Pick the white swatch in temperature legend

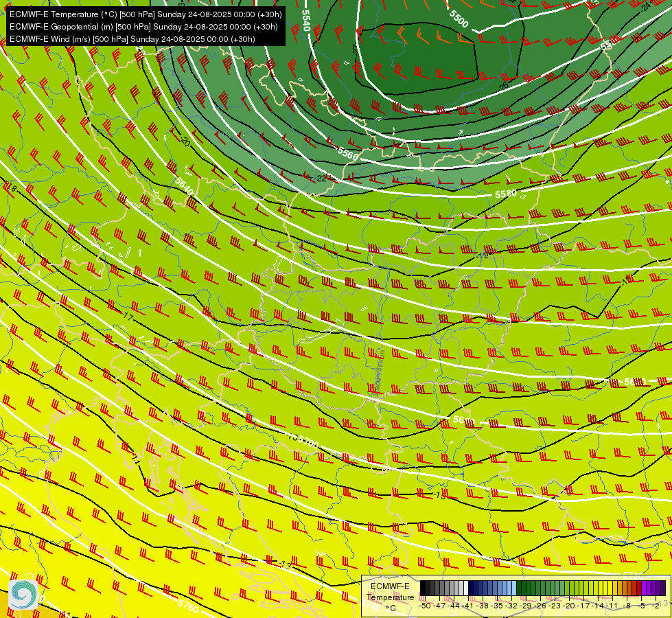[466, 588]
